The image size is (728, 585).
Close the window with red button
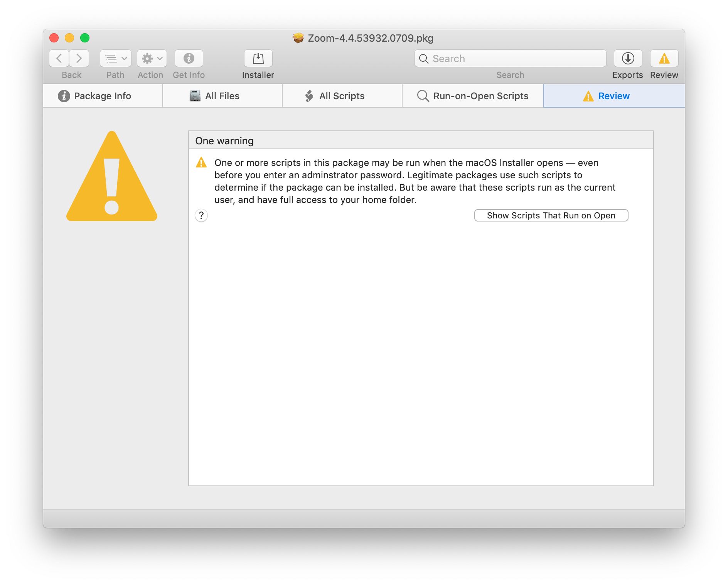tap(54, 38)
